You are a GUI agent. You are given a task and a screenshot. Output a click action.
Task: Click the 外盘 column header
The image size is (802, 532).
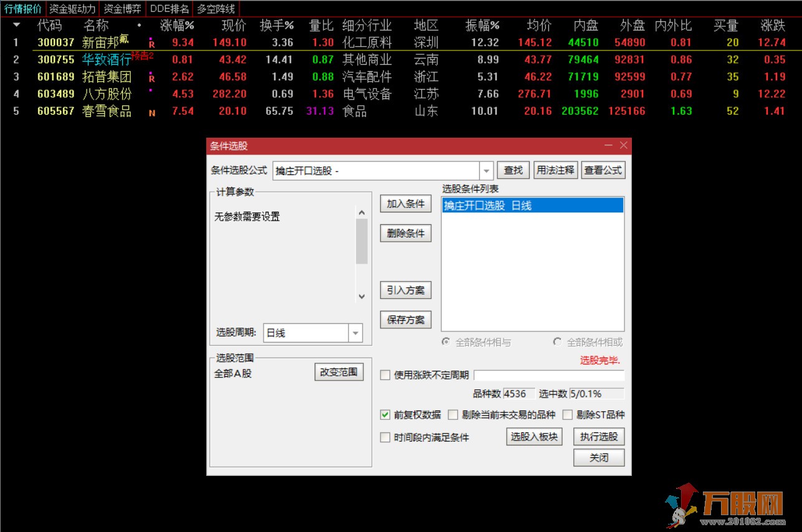pyautogui.click(x=633, y=26)
